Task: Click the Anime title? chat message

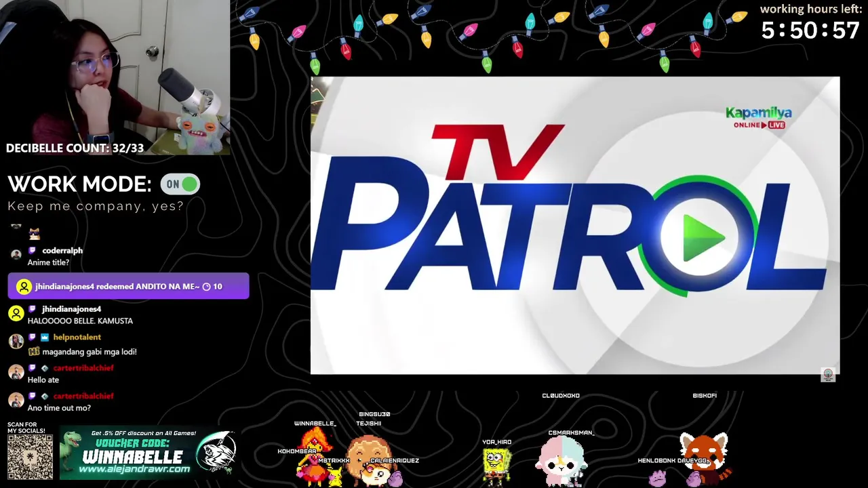Action: pos(48,263)
